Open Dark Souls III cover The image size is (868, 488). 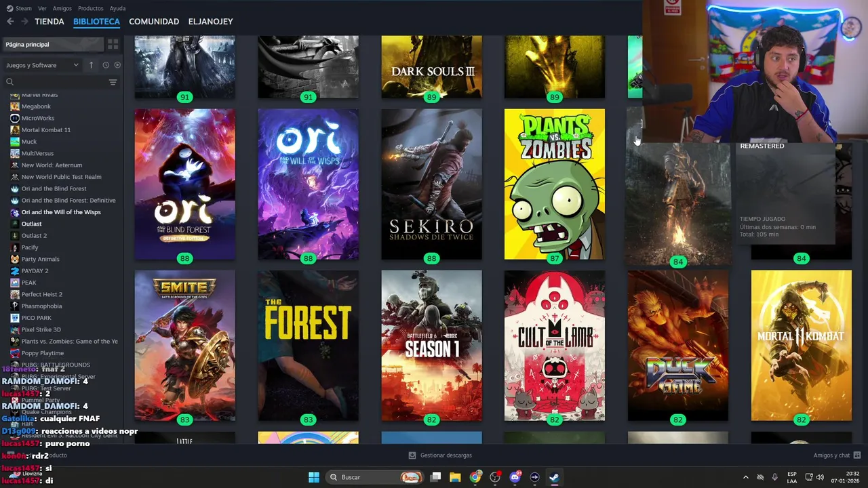tap(431, 67)
